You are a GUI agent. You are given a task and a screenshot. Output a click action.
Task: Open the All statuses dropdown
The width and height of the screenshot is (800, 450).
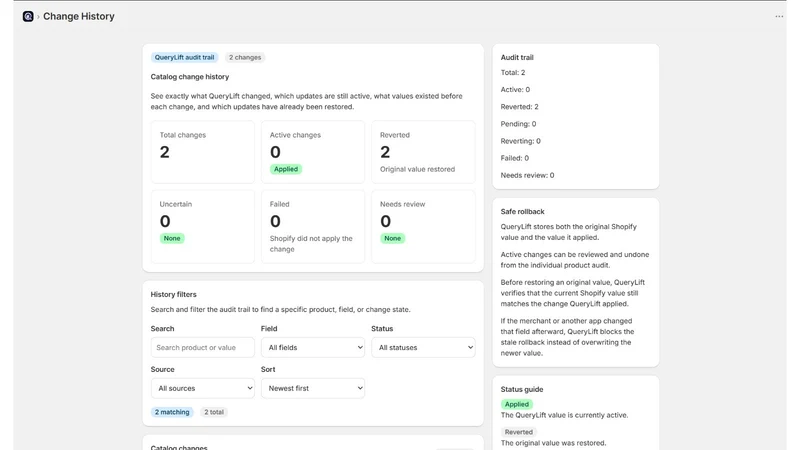click(x=423, y=347)
